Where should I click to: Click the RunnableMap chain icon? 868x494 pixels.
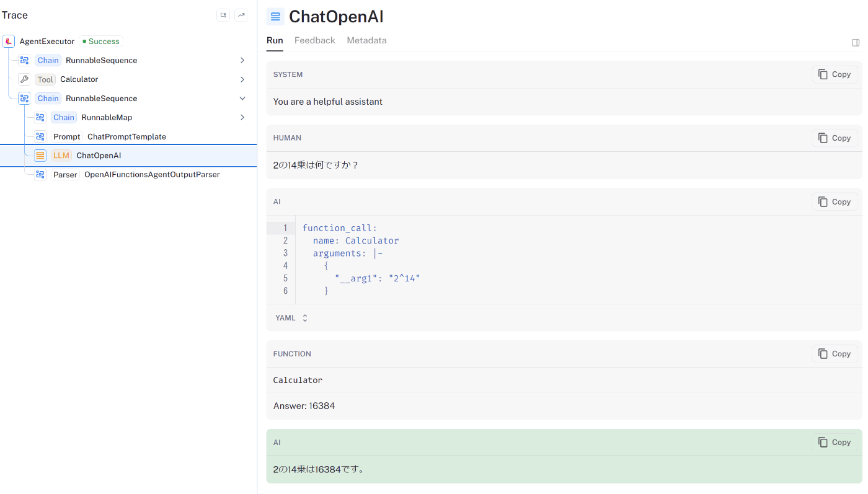40,117
